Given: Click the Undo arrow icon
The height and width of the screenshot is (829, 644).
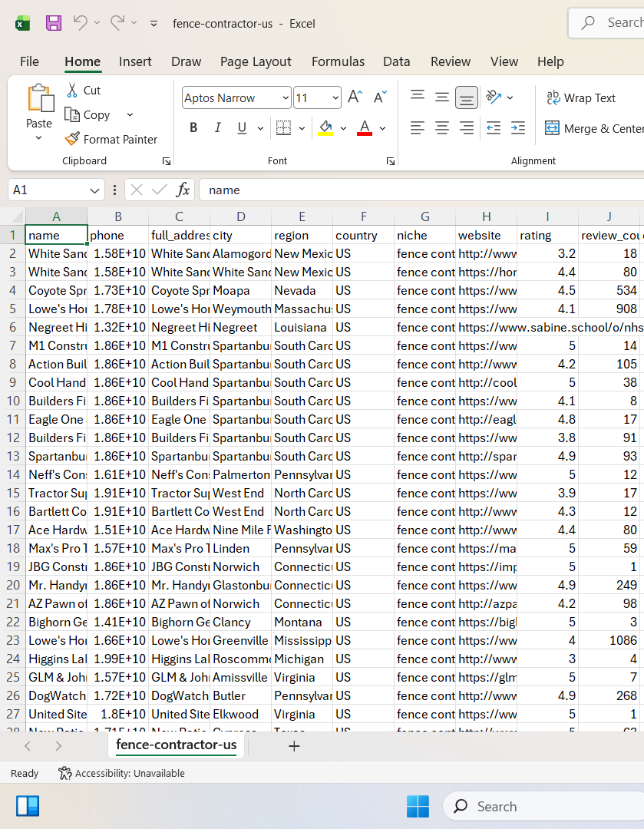Looking at the screenshot, I should [x=80, y=23].
